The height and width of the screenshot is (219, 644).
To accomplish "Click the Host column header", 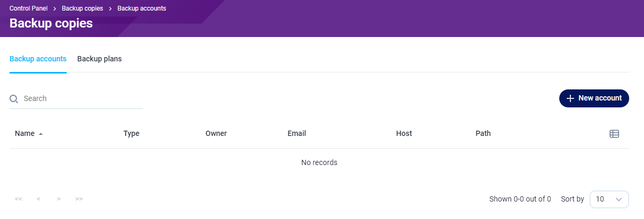I will coord(404,133).
